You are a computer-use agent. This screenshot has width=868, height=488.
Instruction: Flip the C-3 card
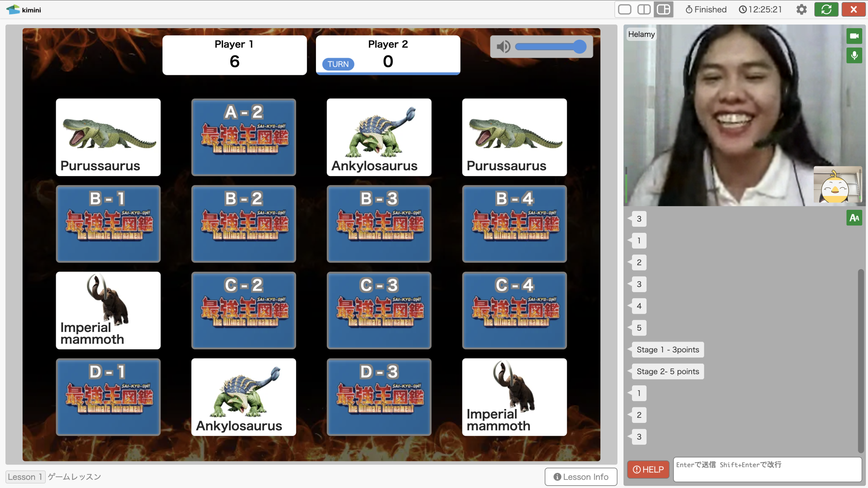tap(379, 310)
